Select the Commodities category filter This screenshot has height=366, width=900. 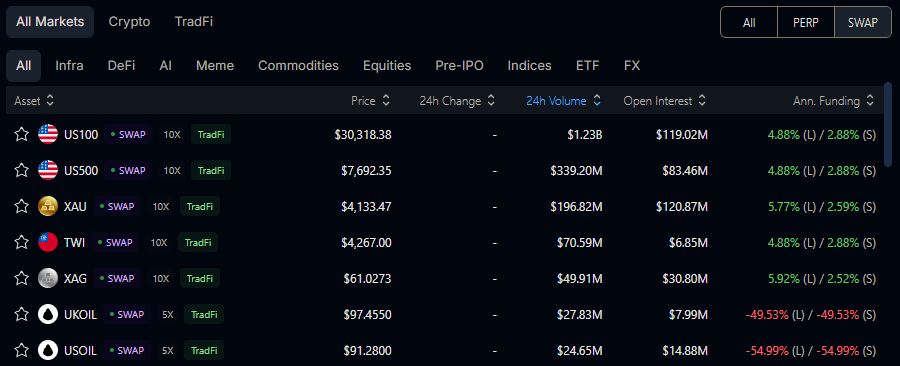click(298, 65)
